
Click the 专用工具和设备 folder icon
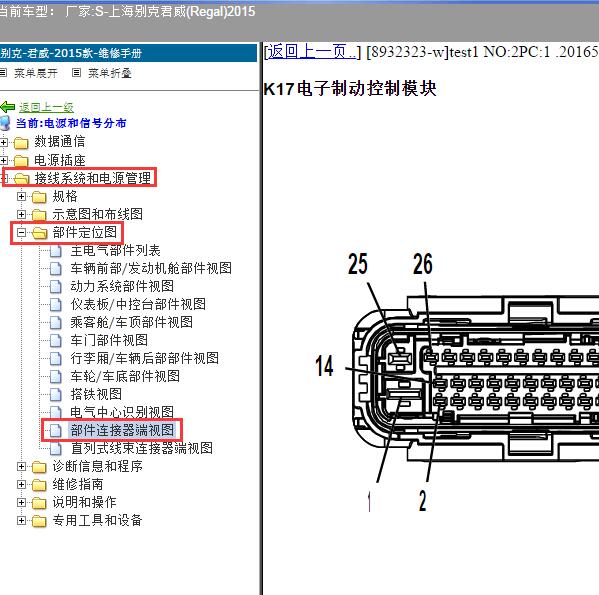tap(39, 521)
